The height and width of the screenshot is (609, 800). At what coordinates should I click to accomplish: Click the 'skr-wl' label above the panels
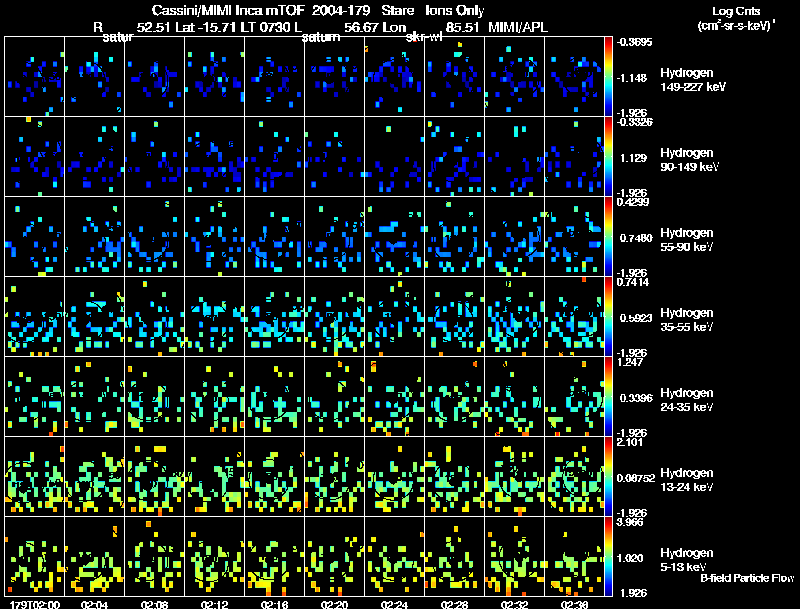(x=424, y=37)
